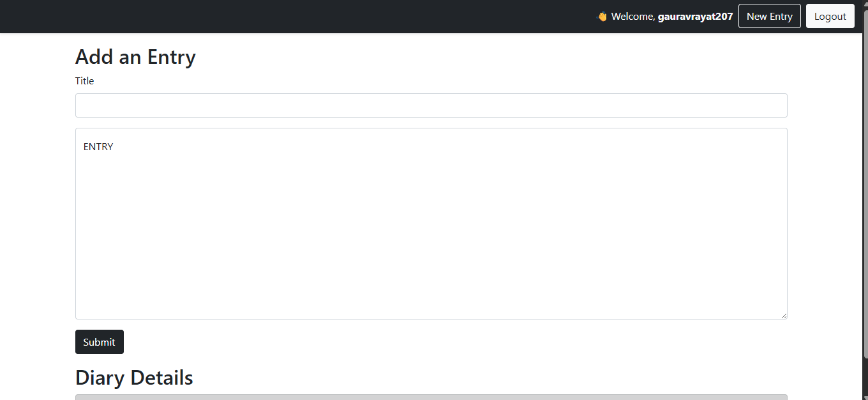868x400 pixels.
Task: Click the Title label above the field
Action: point(84,81)
